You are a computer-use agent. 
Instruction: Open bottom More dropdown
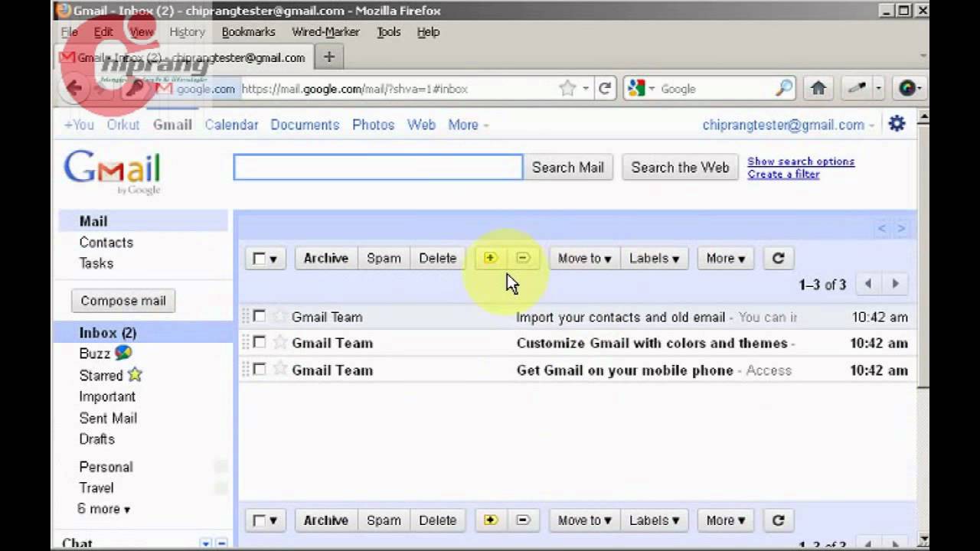726,520
